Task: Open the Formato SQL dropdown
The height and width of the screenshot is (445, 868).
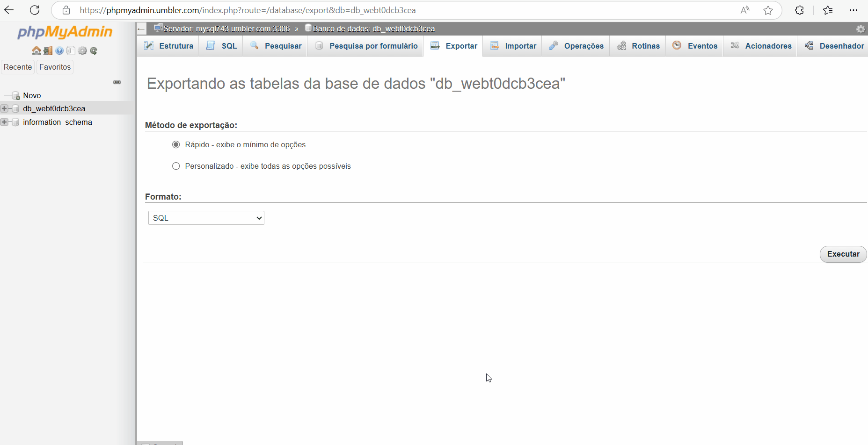Action: point(206,218)
